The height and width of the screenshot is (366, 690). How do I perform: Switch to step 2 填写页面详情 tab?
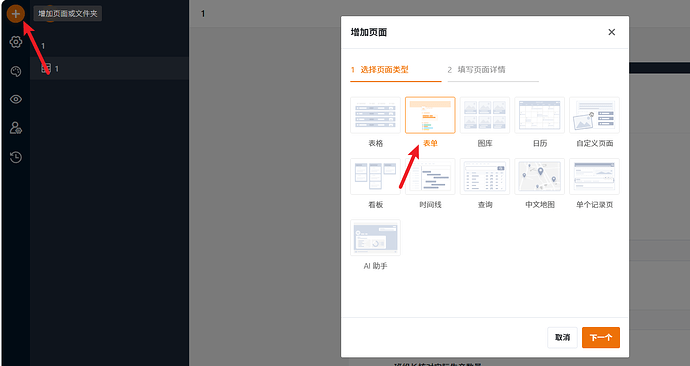click(x=493, y=70)
